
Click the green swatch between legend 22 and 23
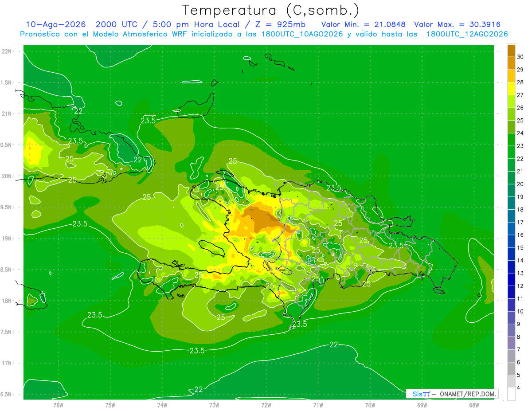click(x=511, y=153)
